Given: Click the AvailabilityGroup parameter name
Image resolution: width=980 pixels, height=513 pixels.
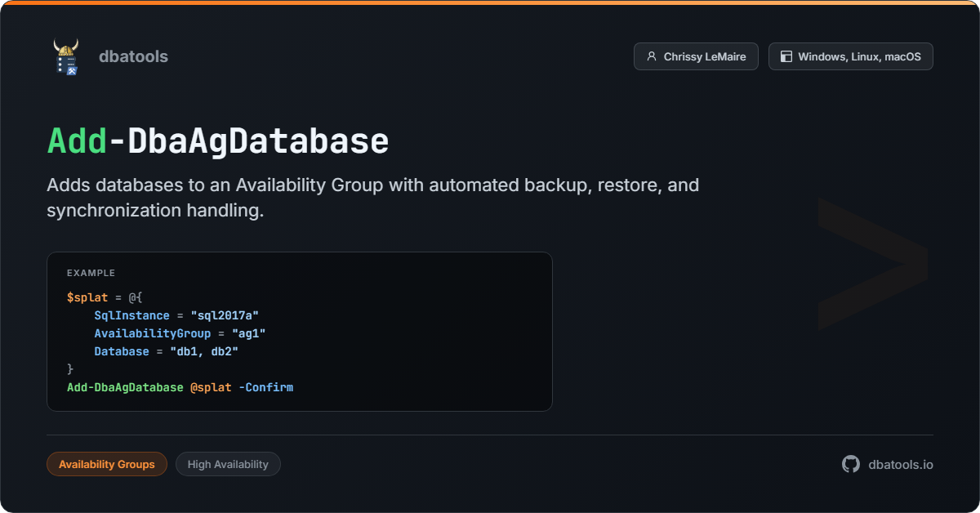Looking at the screenshot, I should tap(153, 333).
